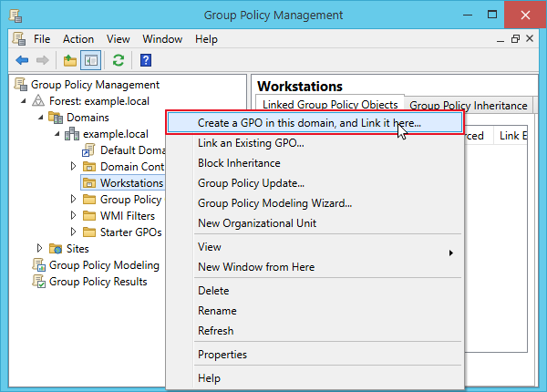Viewport: 547px width, 392px height.
Task: Minimize the inner MDI child window
Action: click(x=501, y=40)
